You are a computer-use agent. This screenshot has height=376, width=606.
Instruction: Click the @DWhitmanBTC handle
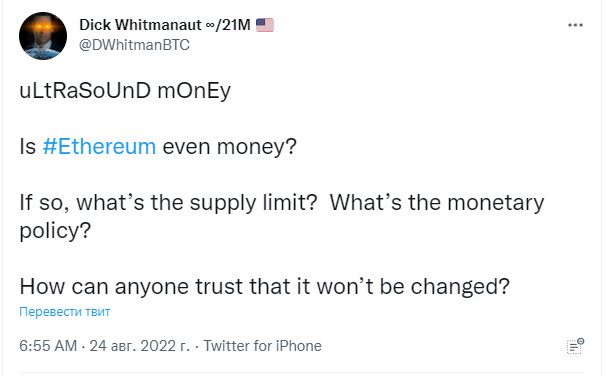coord(134,45)
